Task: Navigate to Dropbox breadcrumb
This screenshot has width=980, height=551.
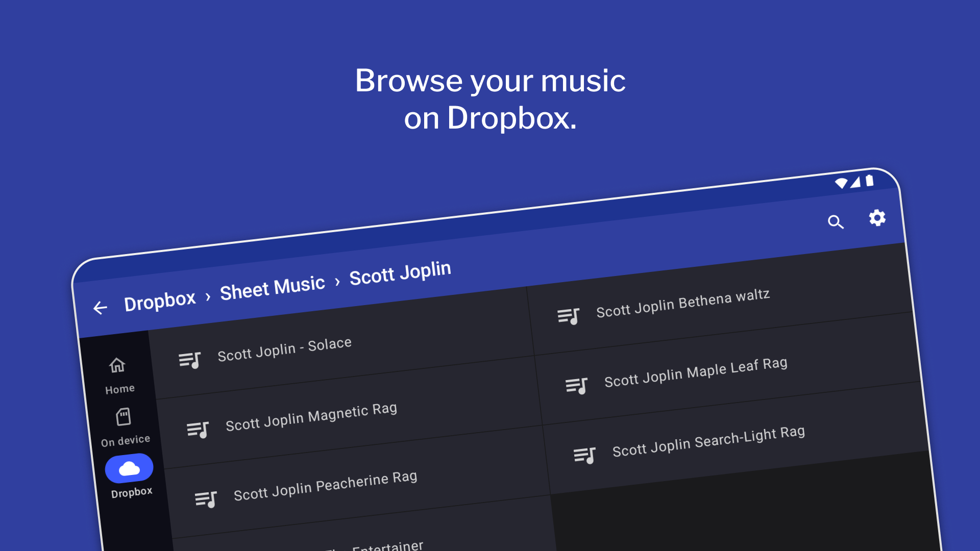Action: pyautogui.click(x=160, y=301)
